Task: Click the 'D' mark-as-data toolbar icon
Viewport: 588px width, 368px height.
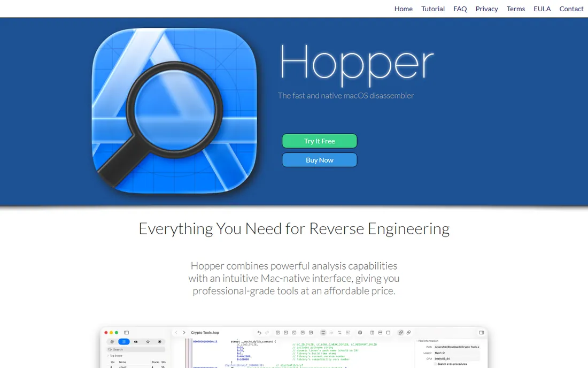Action: (x=277, y=332)
